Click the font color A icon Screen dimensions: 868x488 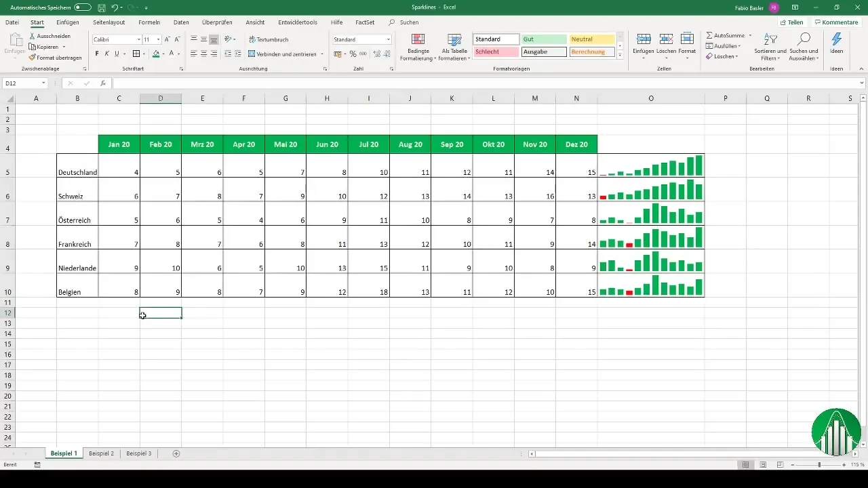pyautogui.click(x=172, y=54)
